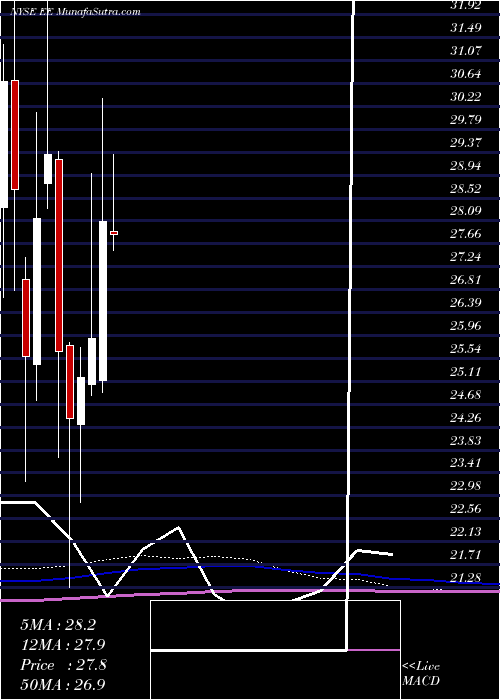
Task: Select the 30.64 price axis label
Action: 467,74
